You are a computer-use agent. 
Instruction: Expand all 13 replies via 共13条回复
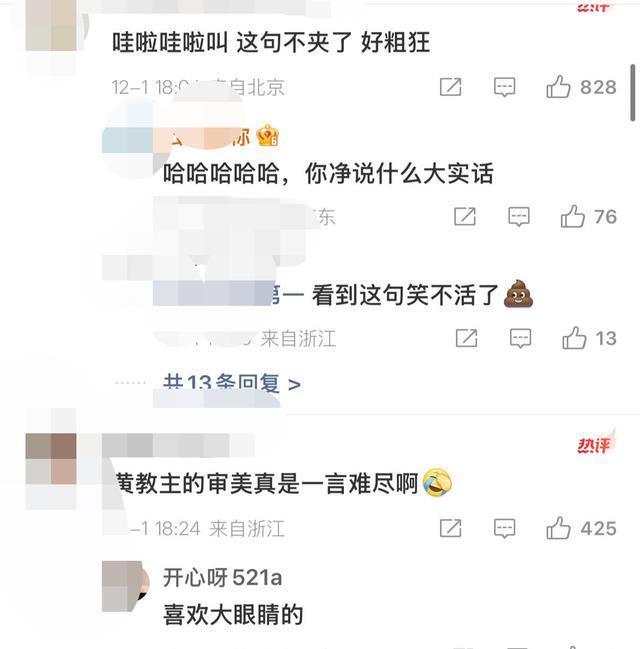coord(231,383)
